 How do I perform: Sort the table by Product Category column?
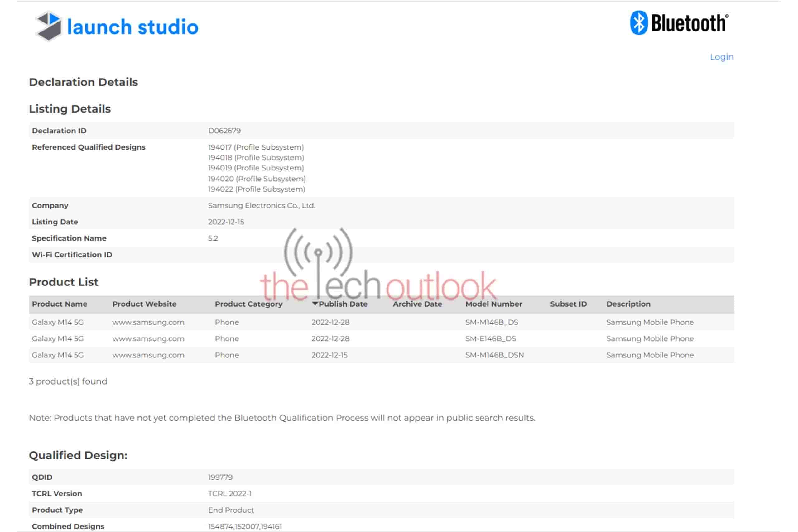tap(249, 304)
